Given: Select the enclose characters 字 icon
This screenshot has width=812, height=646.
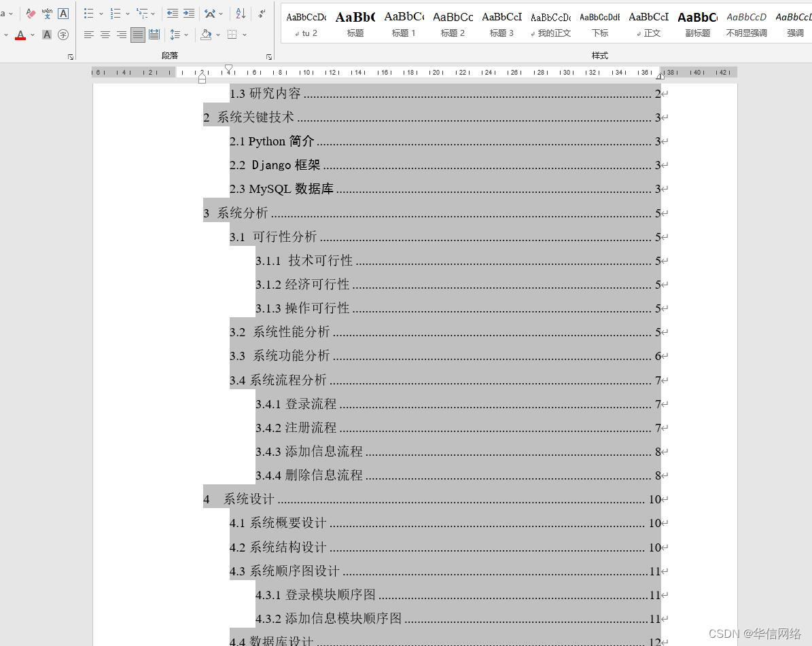Looking at the screenshot, I should pyautogui.click(x=63, y=35).
